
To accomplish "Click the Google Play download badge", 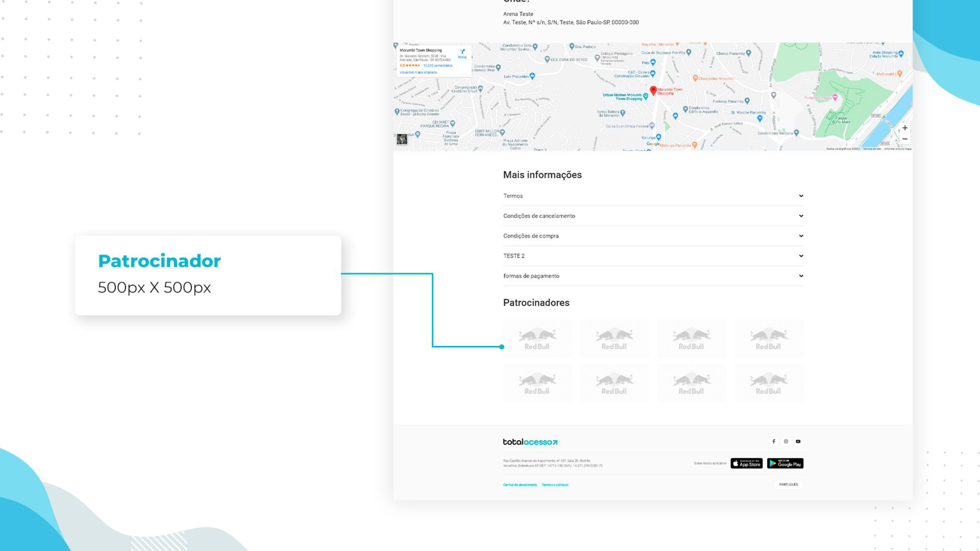I will coord(785,463).
